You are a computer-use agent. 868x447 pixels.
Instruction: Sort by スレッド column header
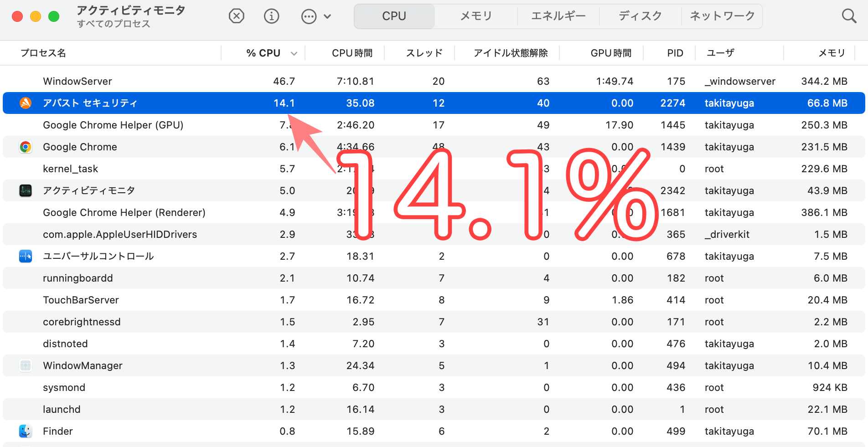click(x=424, y=53)
